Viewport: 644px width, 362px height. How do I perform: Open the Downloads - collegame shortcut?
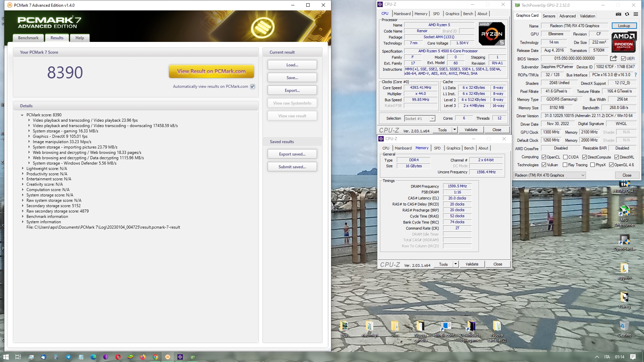click(x=471, y=331)
